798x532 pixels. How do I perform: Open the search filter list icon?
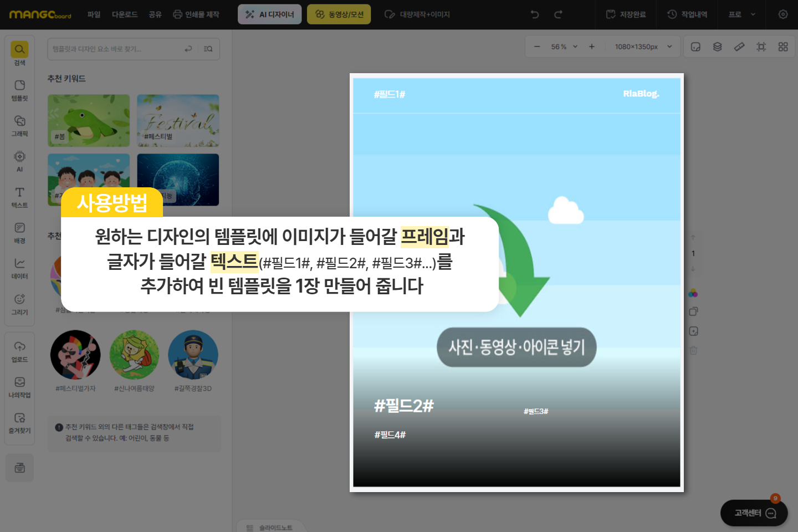coord(208,49)
